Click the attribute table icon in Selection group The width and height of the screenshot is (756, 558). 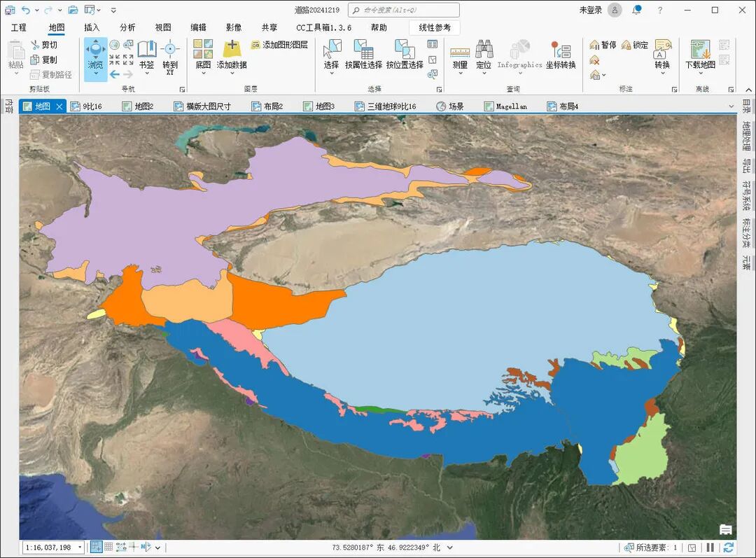tap(433, 44)
